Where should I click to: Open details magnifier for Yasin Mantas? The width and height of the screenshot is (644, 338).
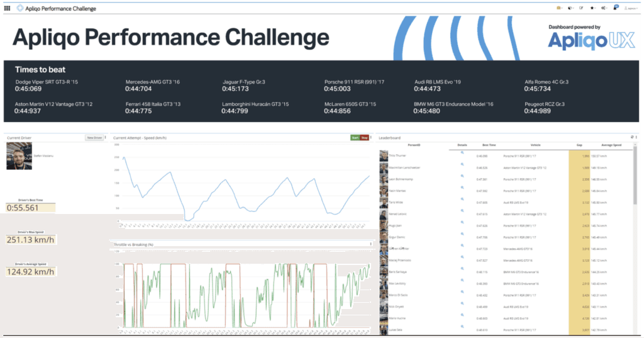[x=462, y=187]
